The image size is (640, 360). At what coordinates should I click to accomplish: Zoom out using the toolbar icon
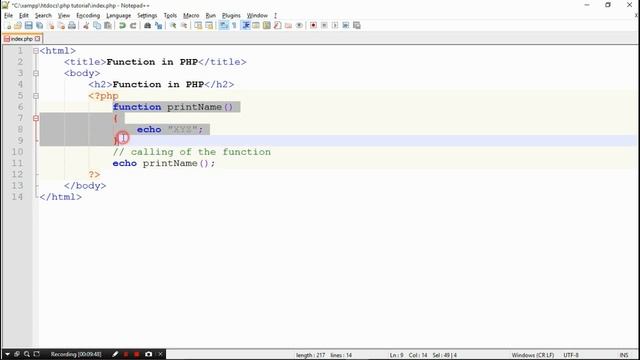click(x=184, y=25)
